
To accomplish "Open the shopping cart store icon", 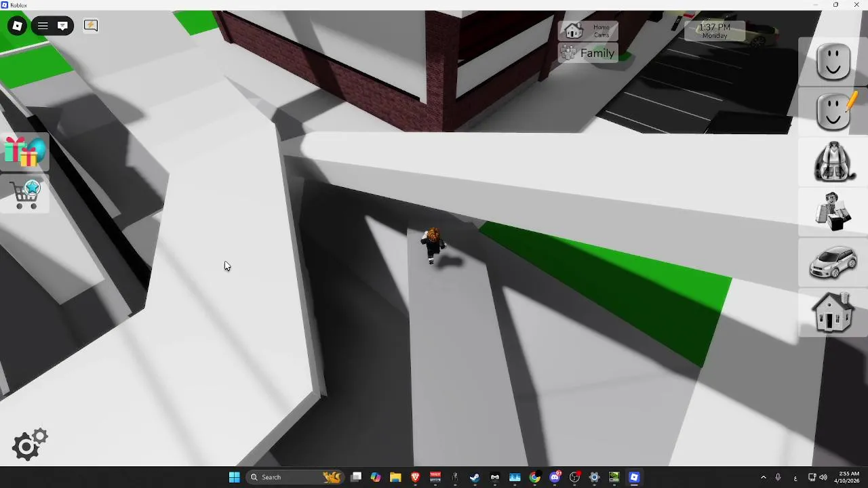I will coord(26,195).
